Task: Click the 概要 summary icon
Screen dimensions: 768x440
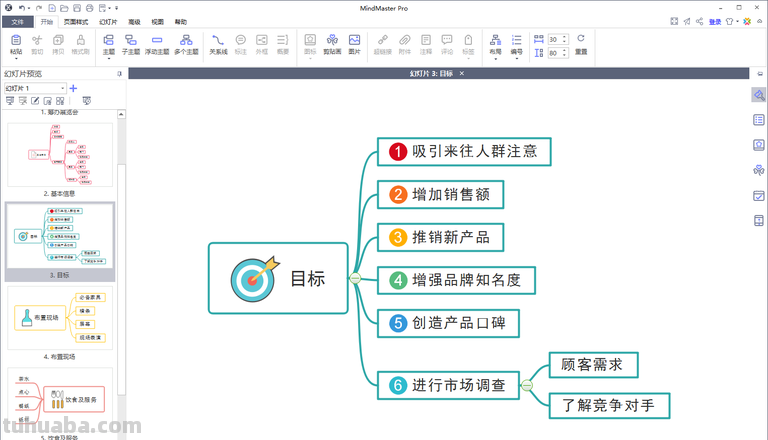Action: pos(283,40)
